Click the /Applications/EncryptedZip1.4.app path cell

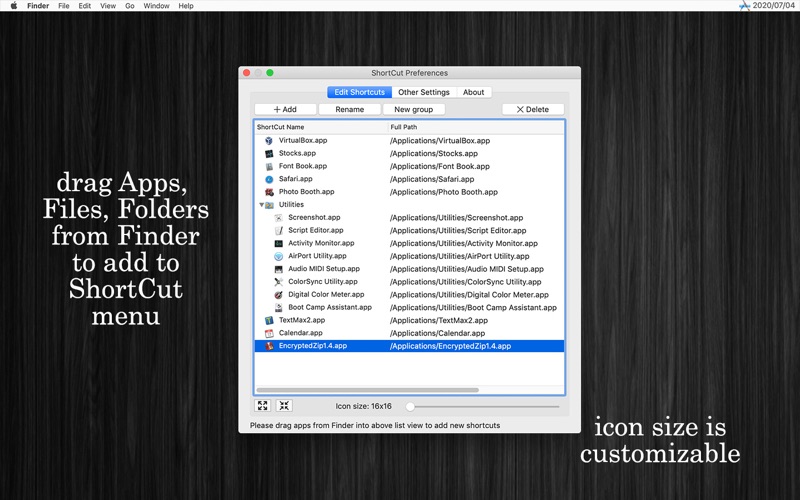pyautogui.click(x=451, y=346)
